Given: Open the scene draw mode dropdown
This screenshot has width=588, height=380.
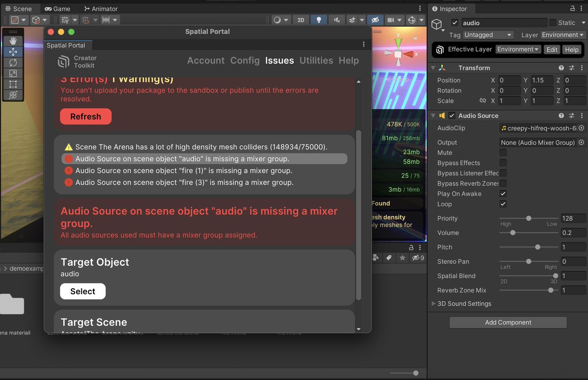Looking at the screenshot, I should coord(280,20).
